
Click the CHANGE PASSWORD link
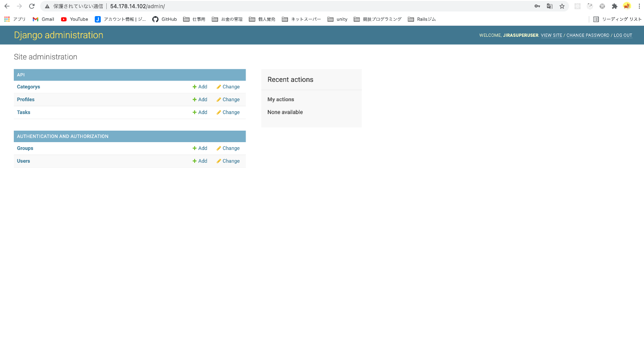[588, 35]
